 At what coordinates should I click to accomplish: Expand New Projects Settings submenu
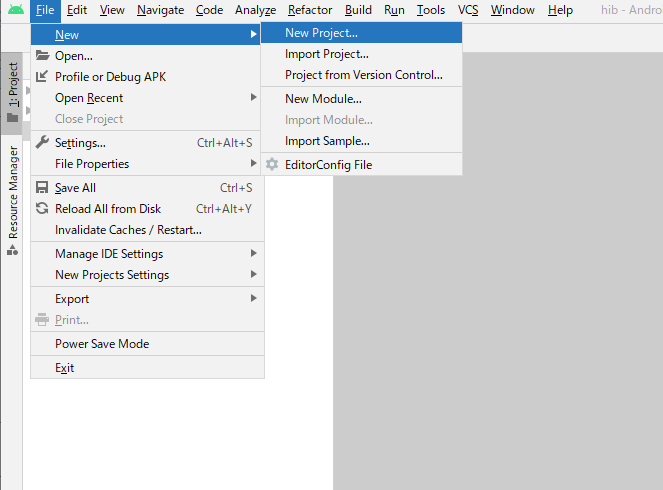tap(253, 274)
